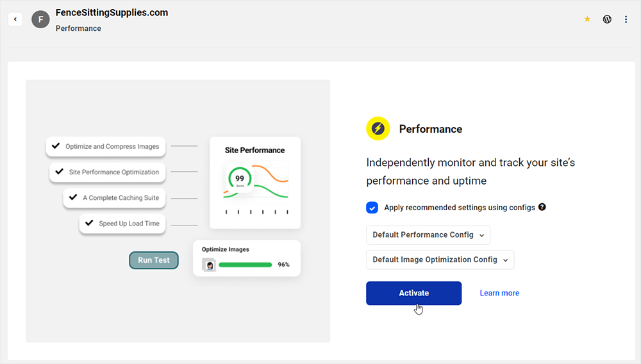Click the Optimize and Compress Images checkmark
Viewport: 641px width, 364px height.
click(x=56, y=146)
